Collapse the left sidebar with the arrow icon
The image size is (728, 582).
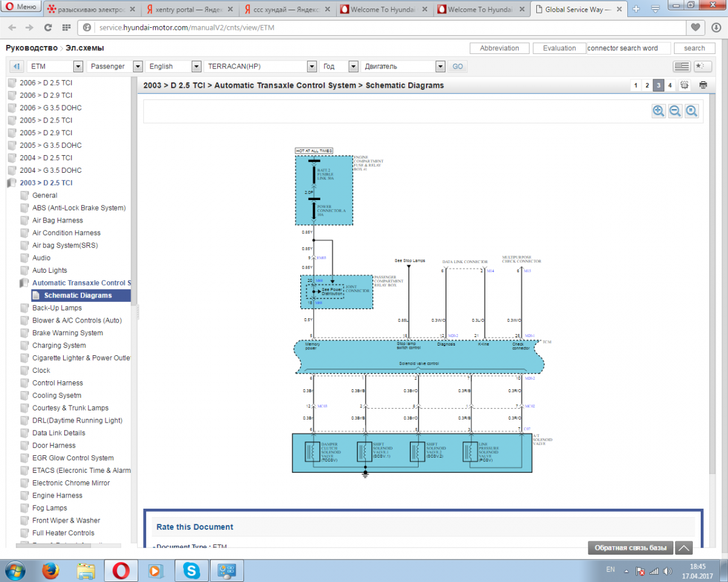[x=17, y=66]
